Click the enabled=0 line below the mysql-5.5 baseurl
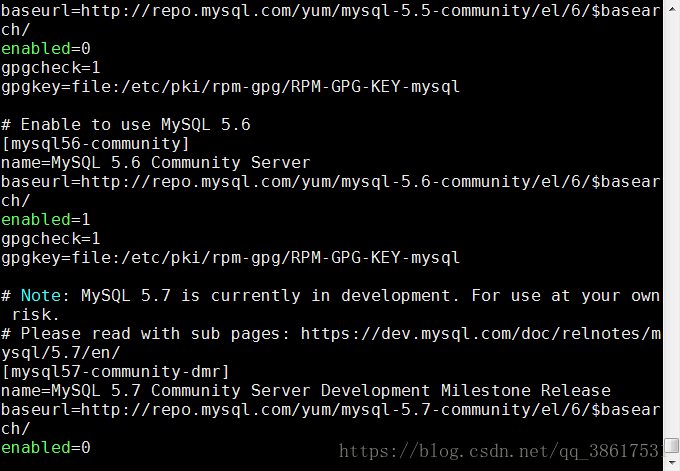The image size is (680, 471). 46,49
